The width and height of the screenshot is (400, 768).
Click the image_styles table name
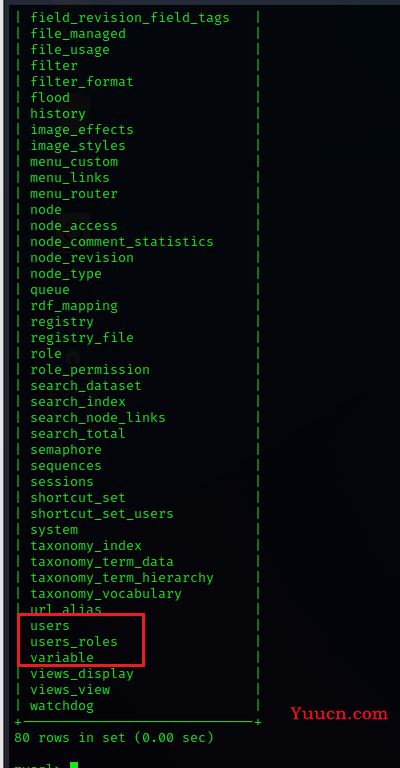[78, 145]
